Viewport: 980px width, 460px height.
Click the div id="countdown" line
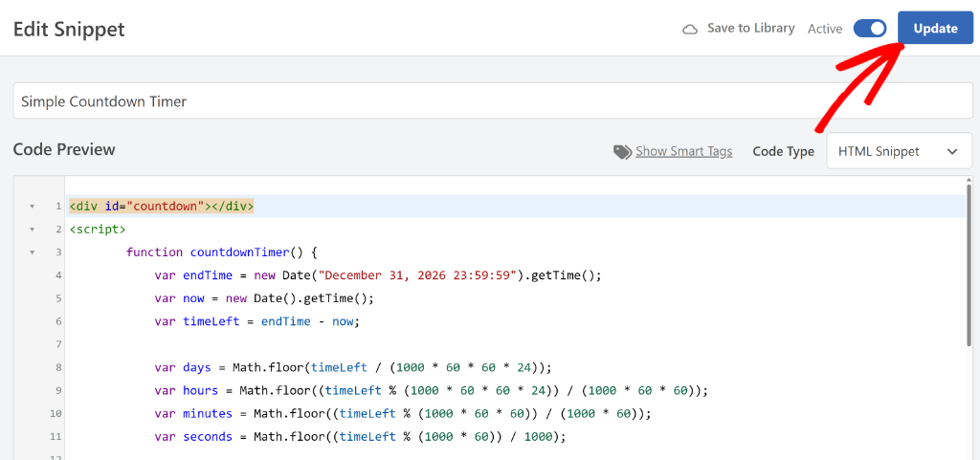161,206
